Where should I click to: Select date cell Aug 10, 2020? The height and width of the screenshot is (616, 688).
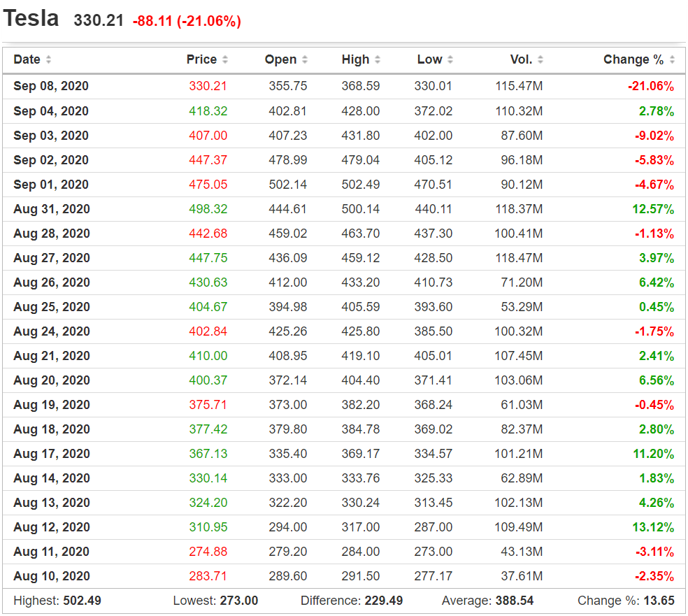[x=52, y=577]
